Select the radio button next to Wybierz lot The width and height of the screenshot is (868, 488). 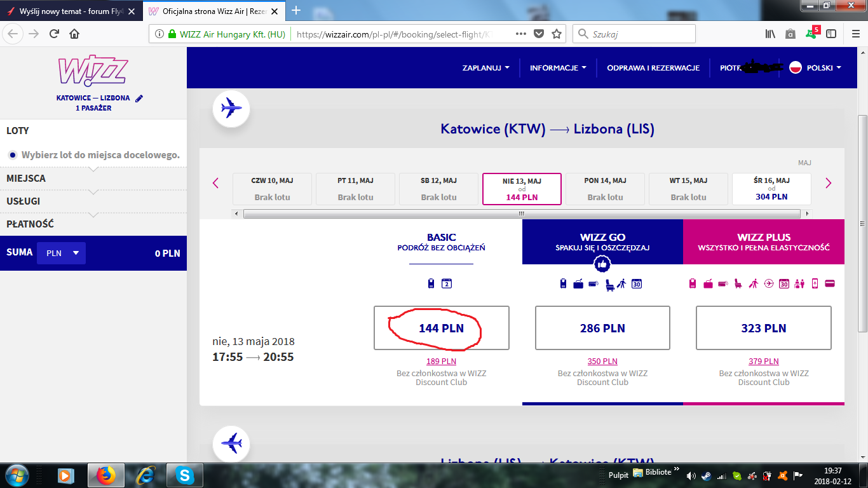pos(13,155)
